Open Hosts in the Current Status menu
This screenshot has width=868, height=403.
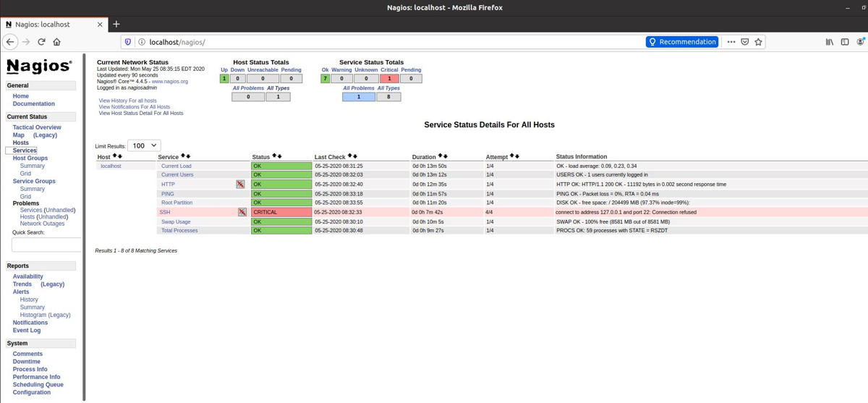21,143
